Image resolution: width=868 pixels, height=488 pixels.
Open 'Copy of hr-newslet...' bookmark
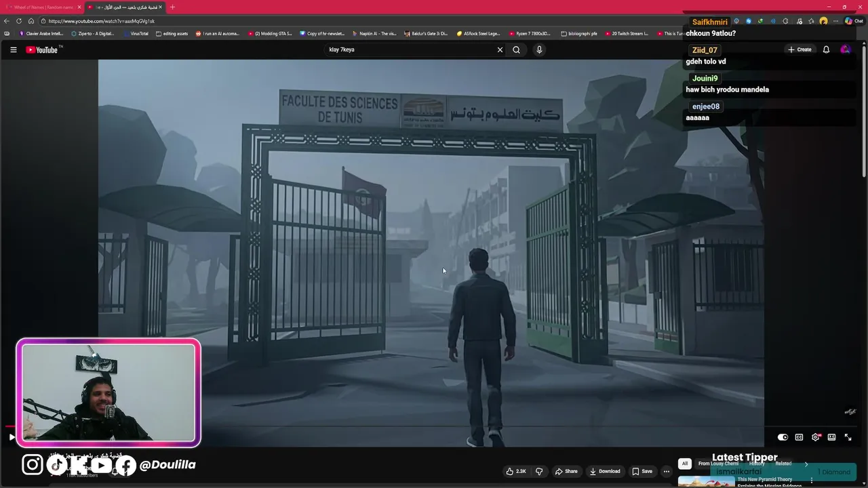coord(323,33)
